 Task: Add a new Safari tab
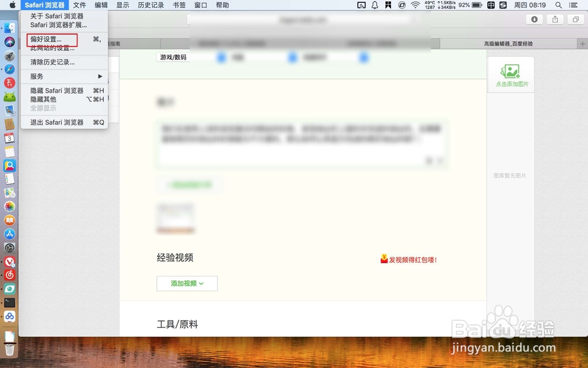(x=582, y=44)
